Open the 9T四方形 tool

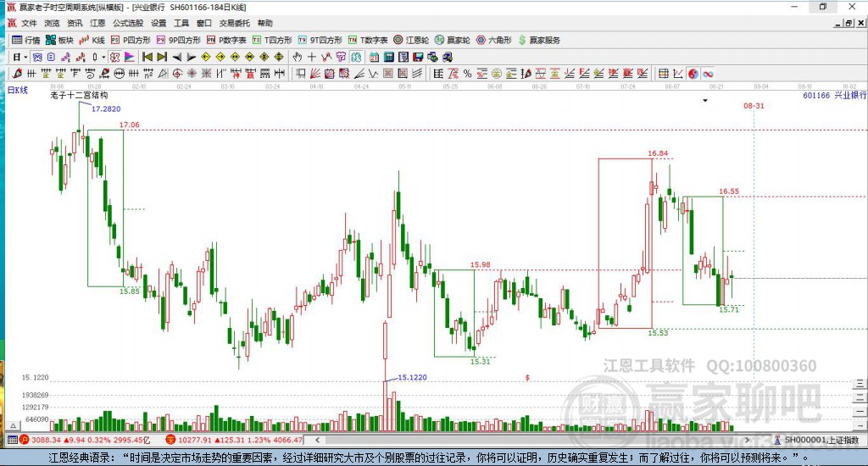click(x=320, y=40)
